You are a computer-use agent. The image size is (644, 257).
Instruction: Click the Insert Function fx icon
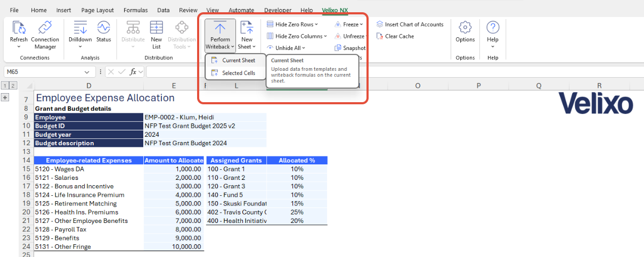134,72
